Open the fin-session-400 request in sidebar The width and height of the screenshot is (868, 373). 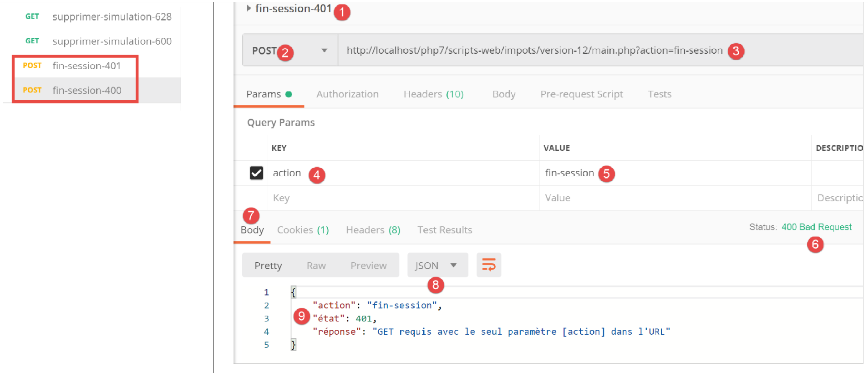coord(86,90)
